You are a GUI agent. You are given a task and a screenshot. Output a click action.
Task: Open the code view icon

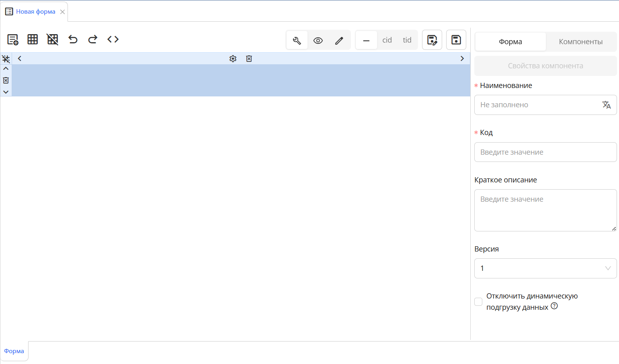click(x=113, y=39)
